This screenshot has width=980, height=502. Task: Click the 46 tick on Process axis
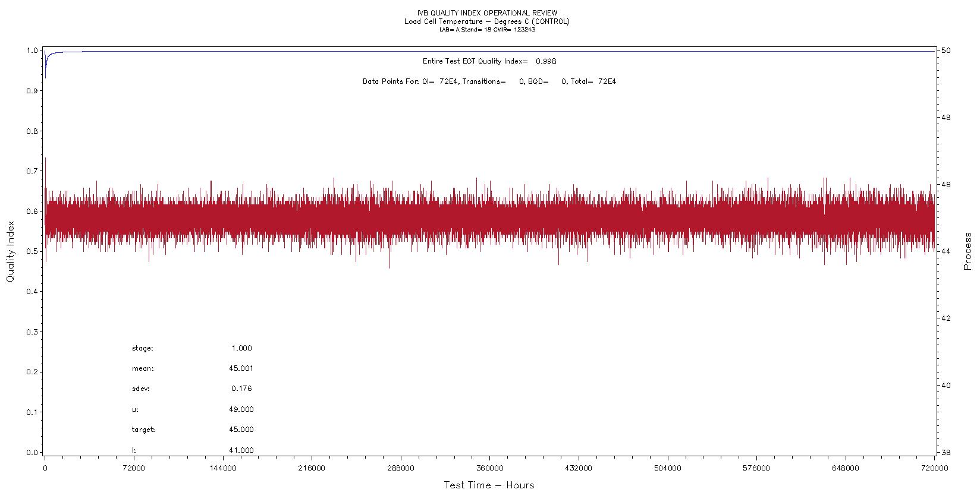coord(946,185)
